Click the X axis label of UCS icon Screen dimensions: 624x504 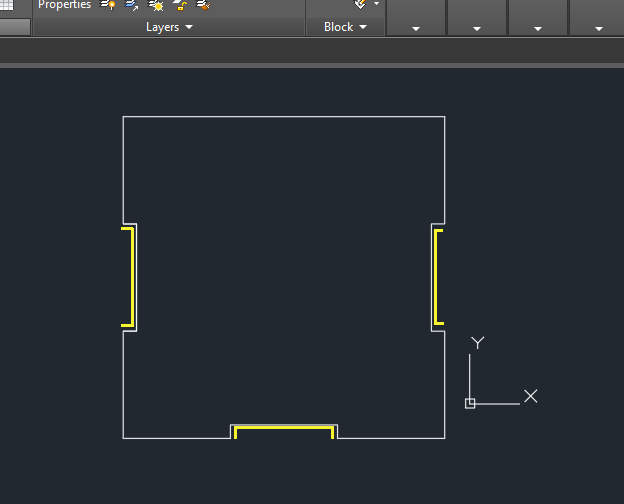[x=530, y=396]
